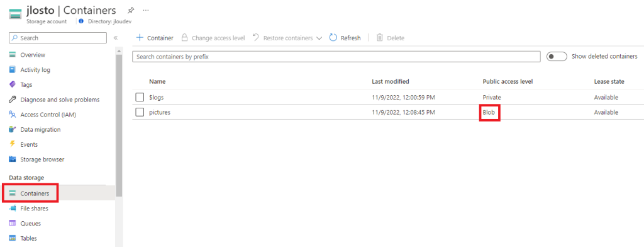Click the Change access level lock icon
The width and height of the screenshot is (644, 247).
(185, 38)
